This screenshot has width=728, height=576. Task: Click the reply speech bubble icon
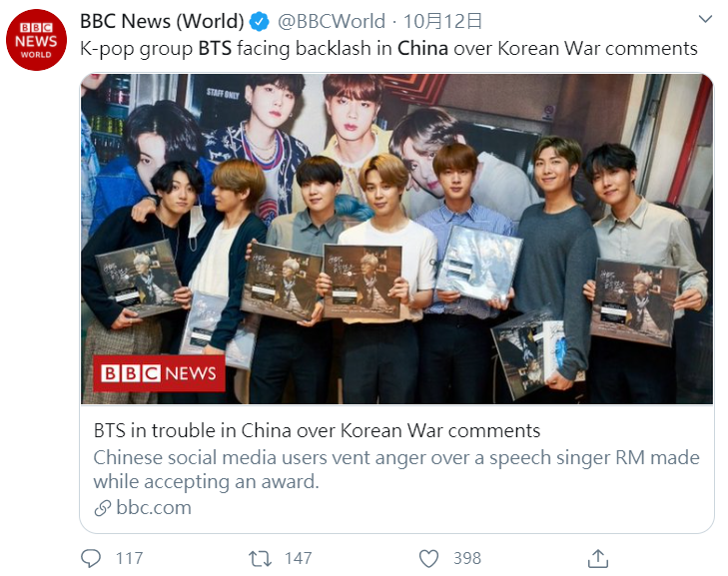pos(91,558)
